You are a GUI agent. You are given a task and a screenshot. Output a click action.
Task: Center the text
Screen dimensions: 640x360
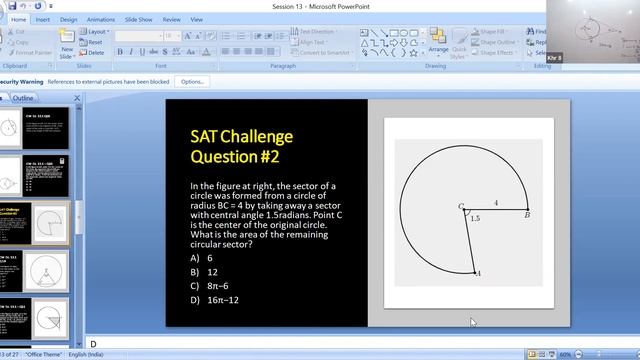(236, 52)
